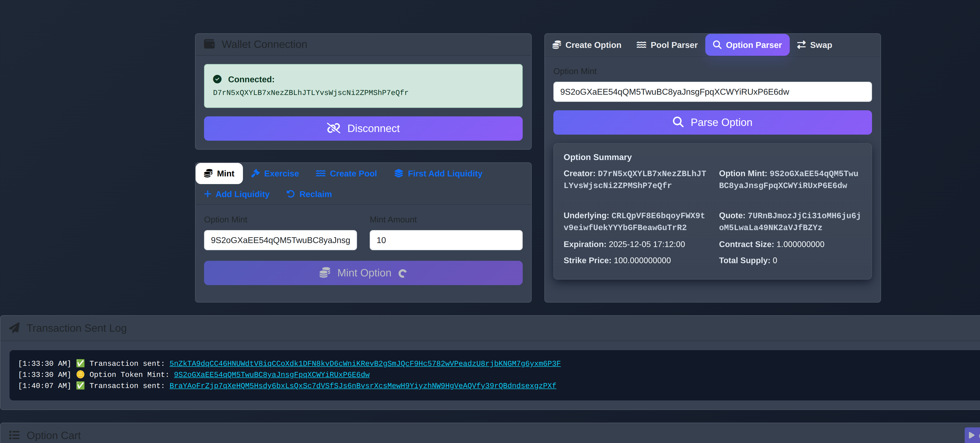This screenshot has height=443, width=980.
Task: Open the 1:40:07 AM transaction signature link
Action: pyautogui.click(x=363, y=386)
